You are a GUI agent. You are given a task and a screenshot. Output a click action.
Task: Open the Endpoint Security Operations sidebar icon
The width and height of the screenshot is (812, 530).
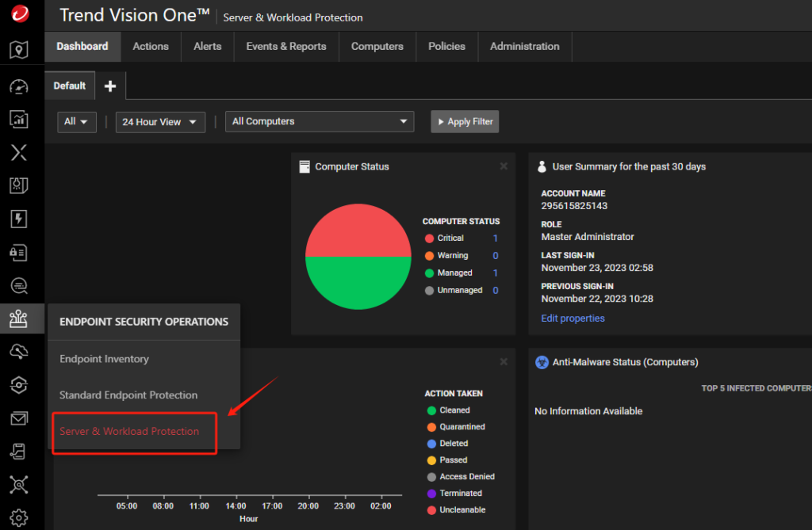pos(19,318)
